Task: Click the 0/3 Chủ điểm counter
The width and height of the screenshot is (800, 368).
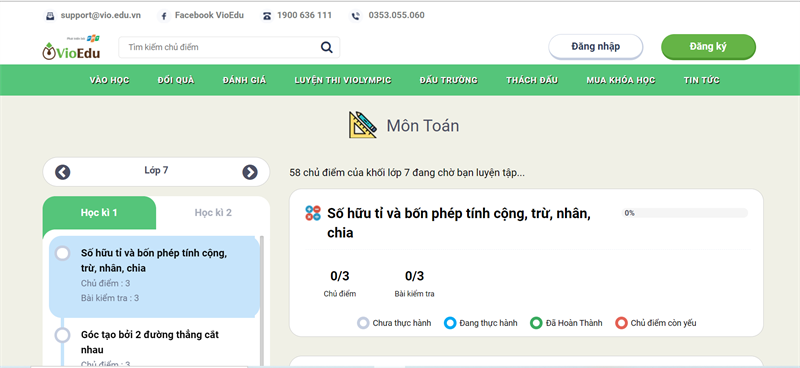Action: pos(340,283)
